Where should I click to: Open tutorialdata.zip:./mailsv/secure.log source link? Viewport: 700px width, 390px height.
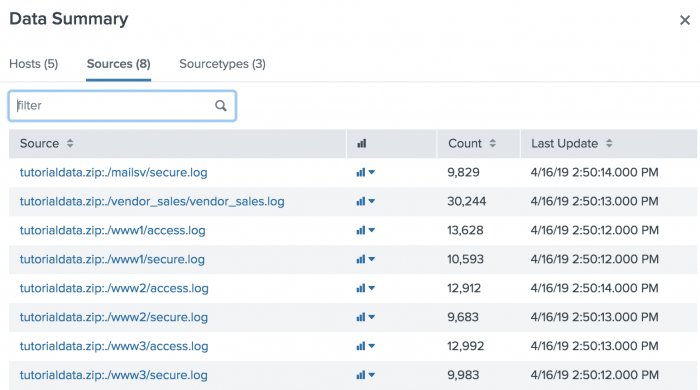click(x=113, y=172)
